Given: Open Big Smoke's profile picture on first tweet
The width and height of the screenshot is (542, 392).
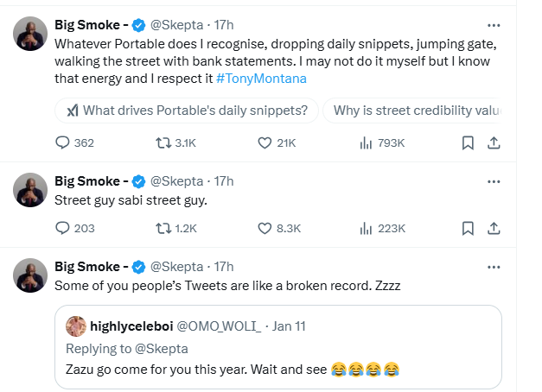Looking at the screenshot, I should tap(30, 34).
